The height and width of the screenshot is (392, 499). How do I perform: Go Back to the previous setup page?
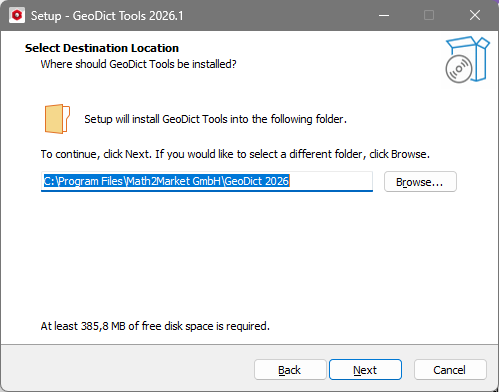(x=290, y=370)
